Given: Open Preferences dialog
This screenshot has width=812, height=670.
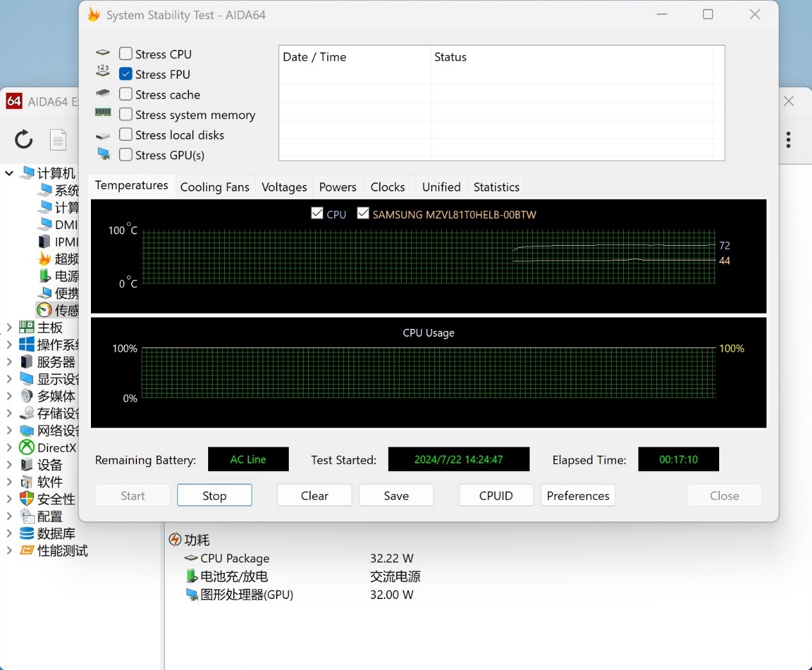Looking at the screenshot, I should (578, 495).
